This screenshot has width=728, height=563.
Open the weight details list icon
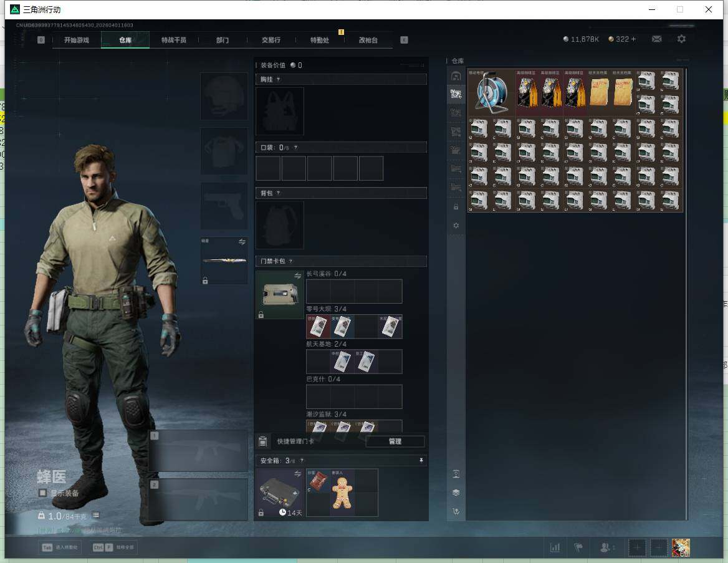(95, 515)
